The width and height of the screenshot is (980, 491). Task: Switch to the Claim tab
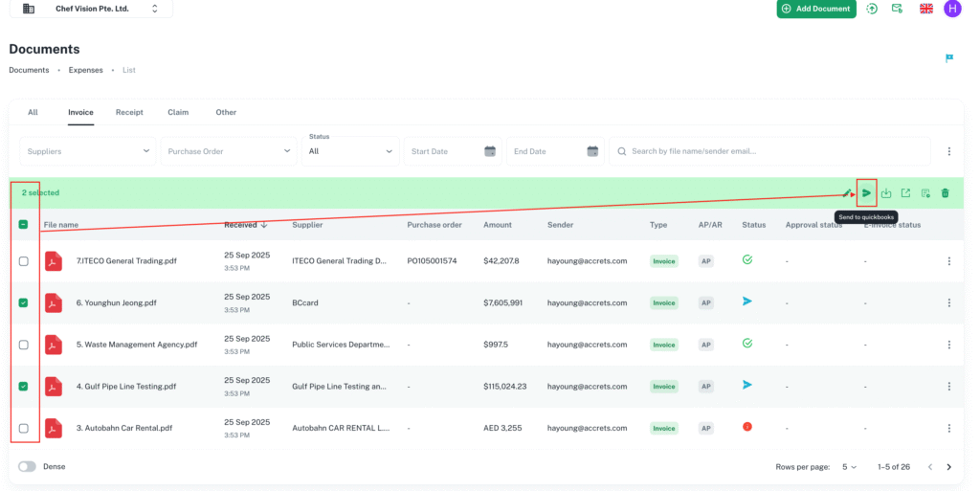point(178,112)
